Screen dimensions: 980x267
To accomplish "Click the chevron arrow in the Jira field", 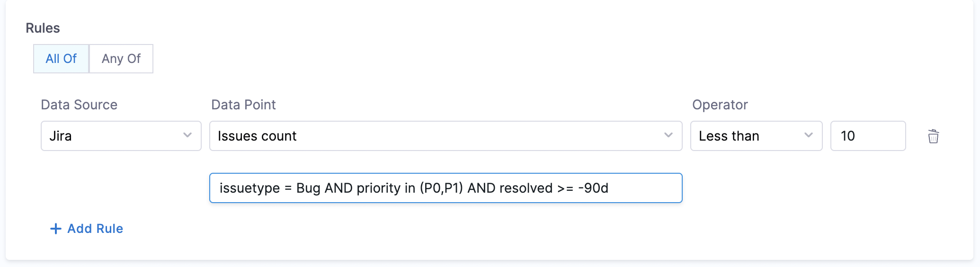I will [187, 135].
